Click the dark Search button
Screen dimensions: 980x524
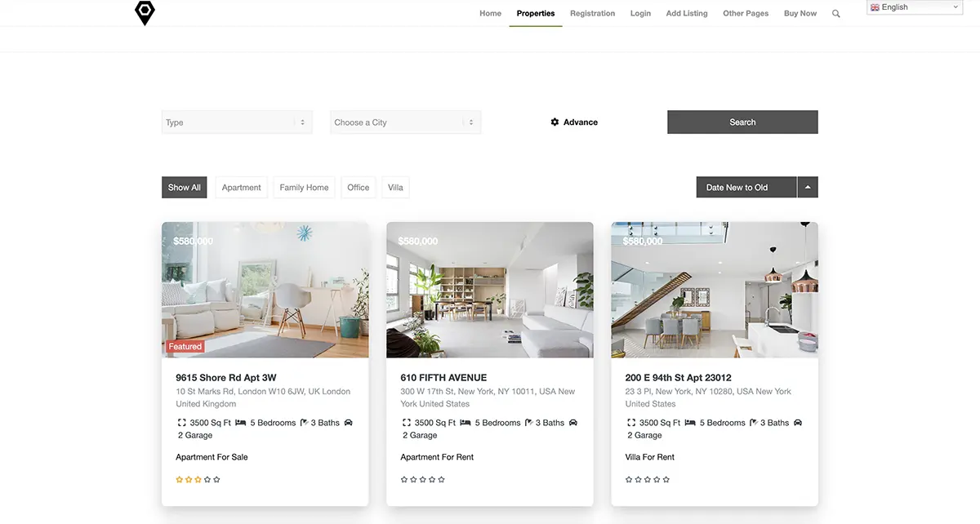(x=742, y=122)
